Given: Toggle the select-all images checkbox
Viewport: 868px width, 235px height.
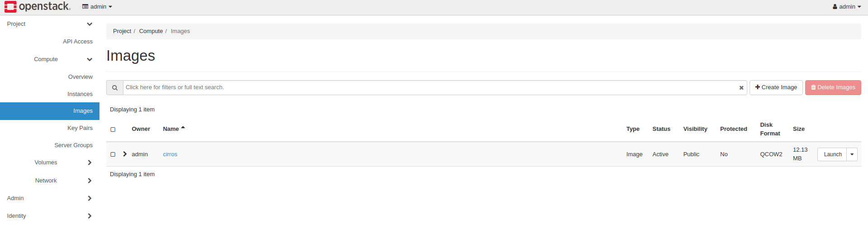Looking at the screenshot, I should (x=113, y=129).
